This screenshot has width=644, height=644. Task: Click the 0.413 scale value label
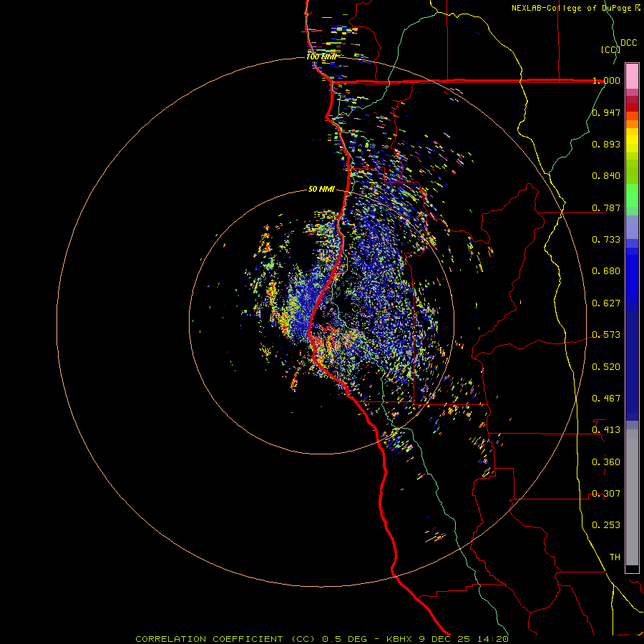pyautogui.click(x=606, y=430)
